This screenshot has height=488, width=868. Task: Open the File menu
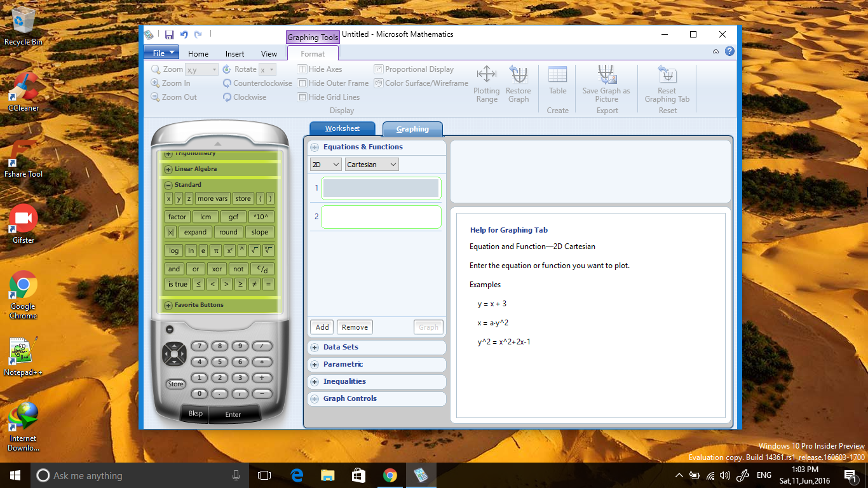click(161, 53)
